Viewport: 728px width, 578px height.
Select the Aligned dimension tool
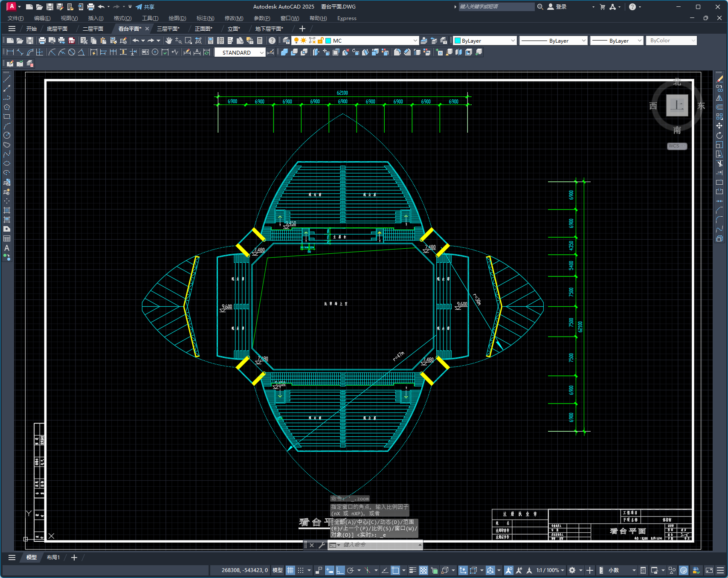20,52
